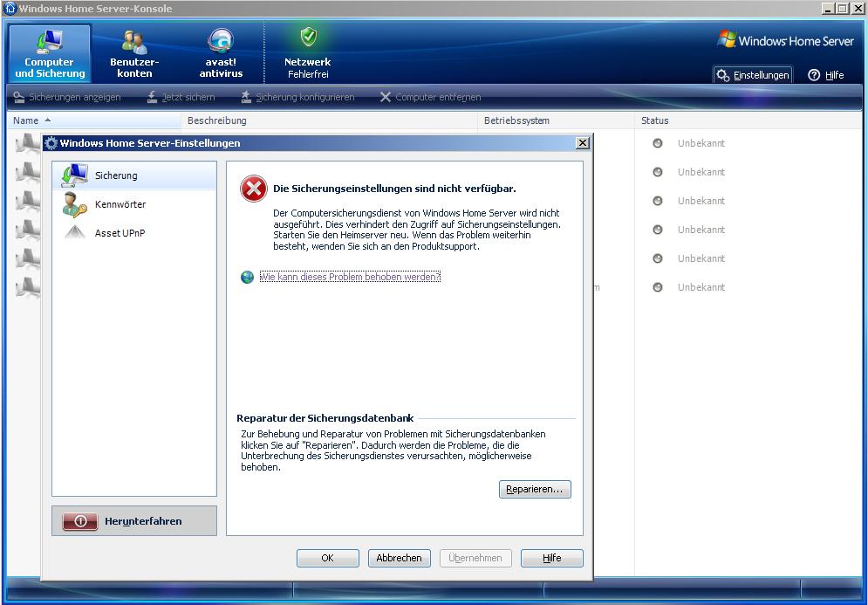The image size is (868, 605).
Task: Select Sicherung in settings sidebar
Action: click(x=134, y=175)
